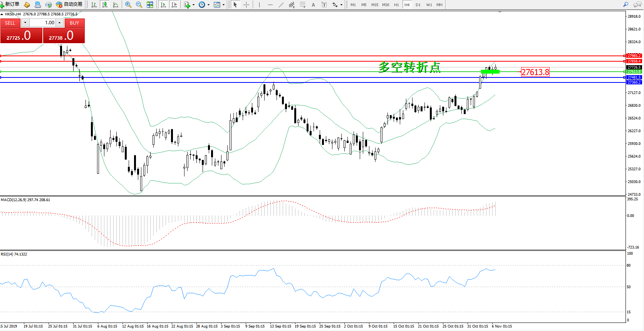Switch to the M15 timeframe

pos(374,5)
